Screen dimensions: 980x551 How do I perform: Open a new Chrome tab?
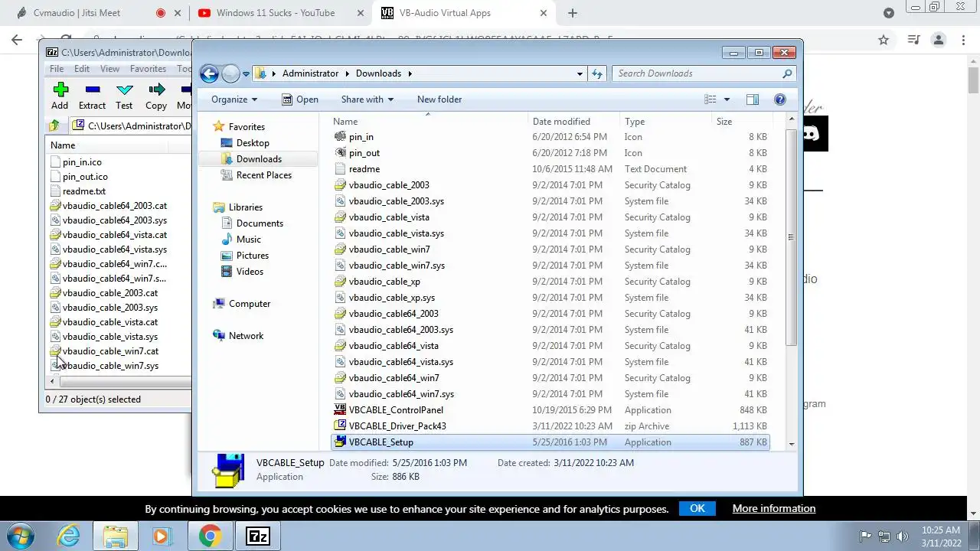tap(573, 13)
